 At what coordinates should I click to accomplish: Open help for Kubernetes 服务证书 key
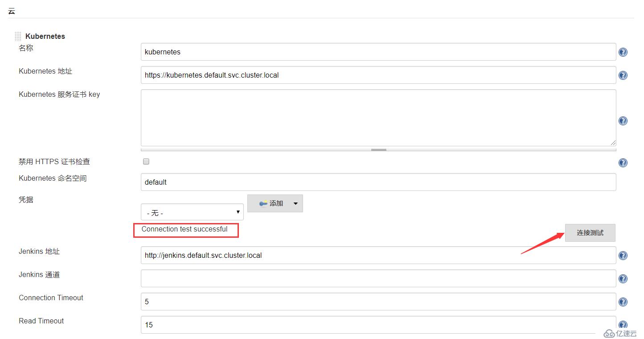click(623, 121)
